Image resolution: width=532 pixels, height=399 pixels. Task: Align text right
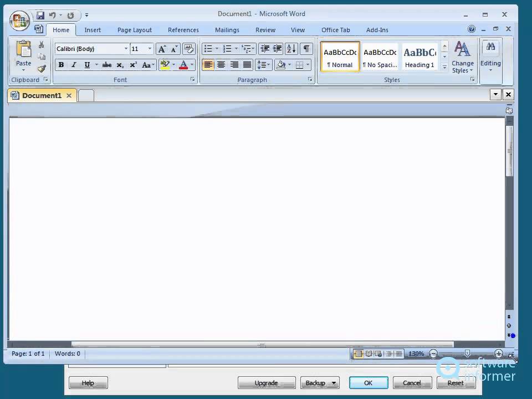[x=234, y=65]
